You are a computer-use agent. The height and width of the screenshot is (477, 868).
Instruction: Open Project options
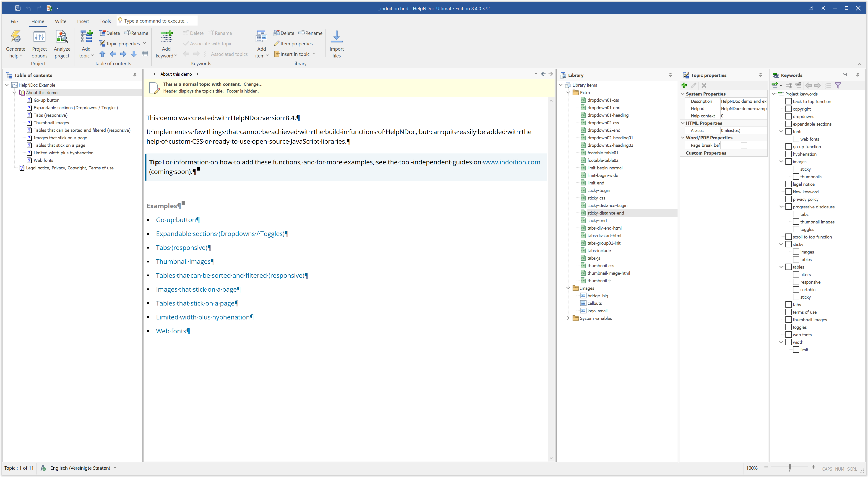click(39, 44)
